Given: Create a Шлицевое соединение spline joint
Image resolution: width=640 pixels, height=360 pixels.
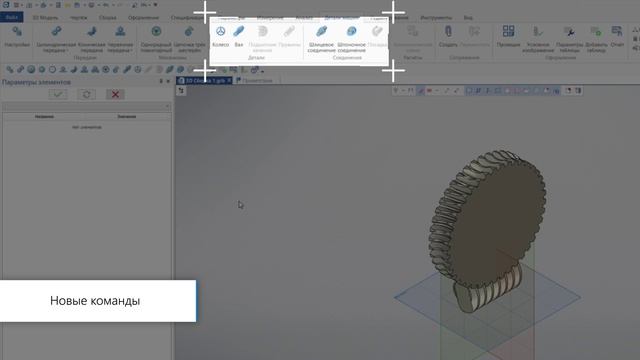Looking at the screenshot, I should click(321, 39).
